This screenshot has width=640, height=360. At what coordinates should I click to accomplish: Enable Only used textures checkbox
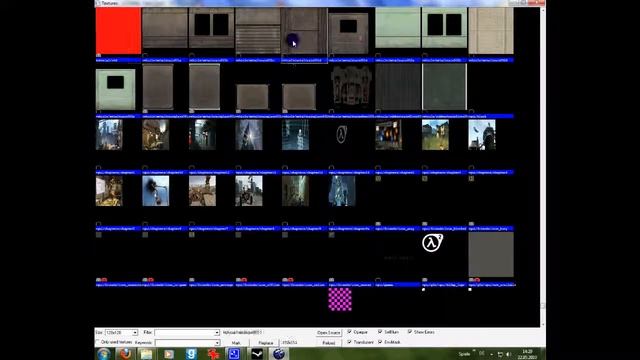point(98,342)
